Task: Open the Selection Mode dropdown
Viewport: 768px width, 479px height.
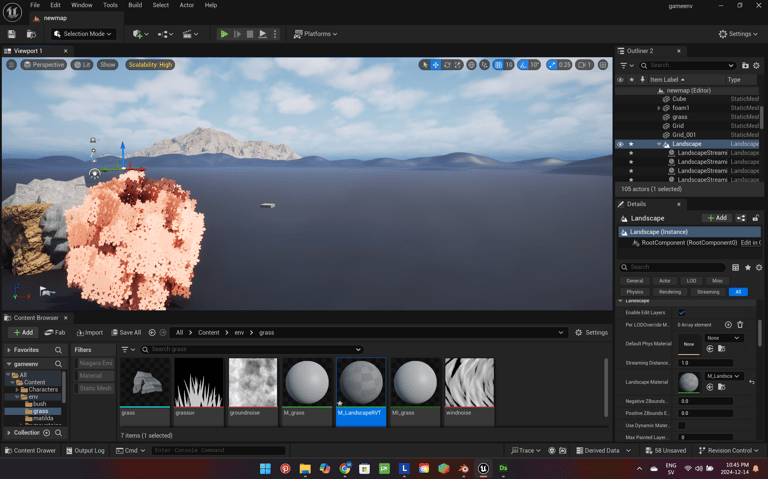Action: tap(84, 34)
